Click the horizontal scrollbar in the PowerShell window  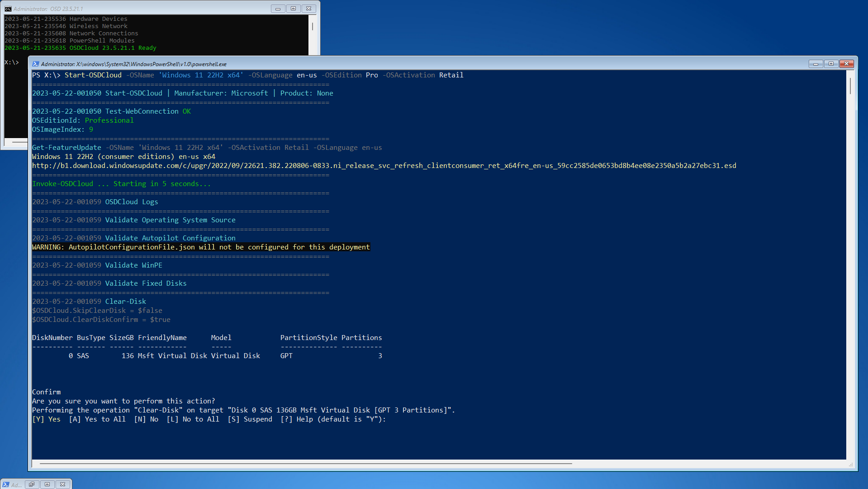pos(306,464)
